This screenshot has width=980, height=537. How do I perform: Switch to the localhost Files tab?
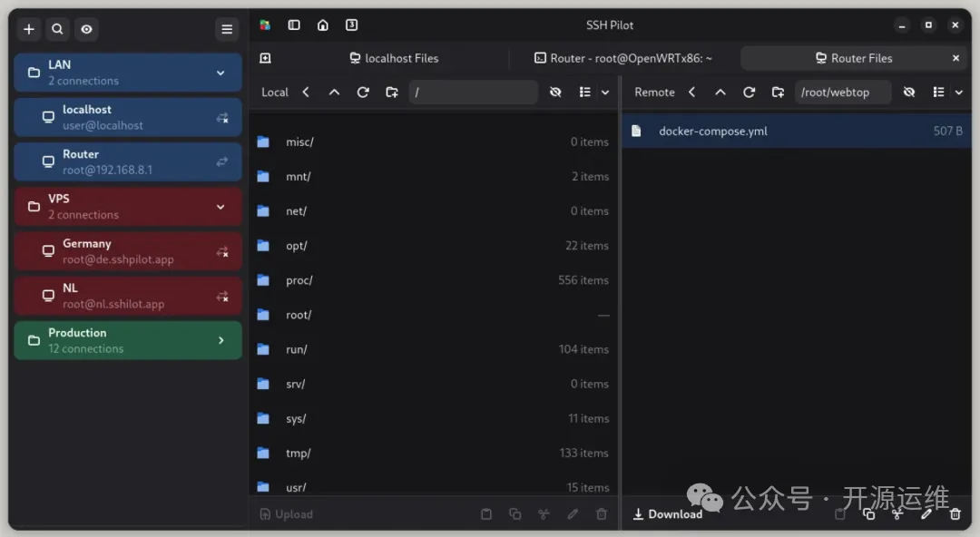coord(394,58)
